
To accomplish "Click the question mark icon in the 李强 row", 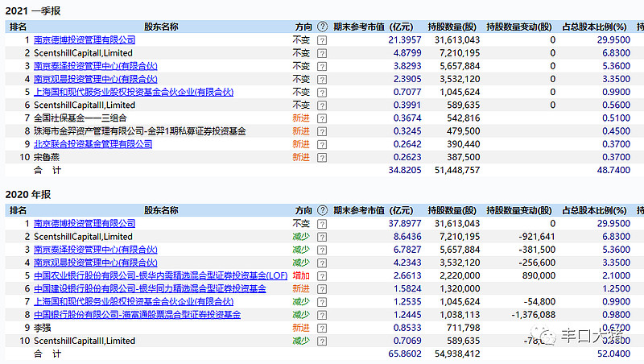I will [x=322, y=329].
